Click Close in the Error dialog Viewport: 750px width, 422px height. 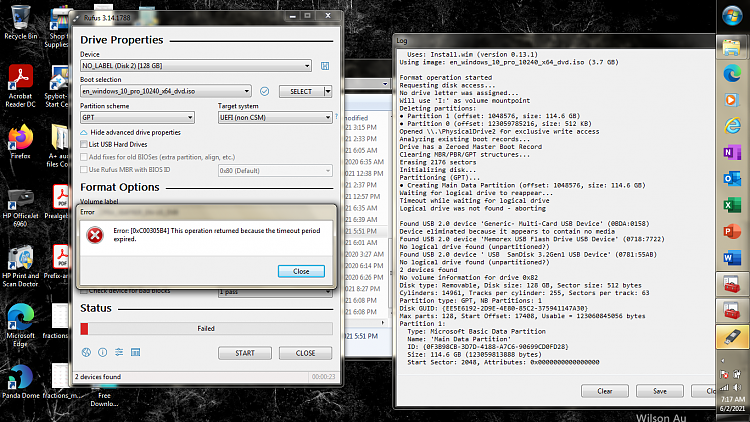click(x=301, y=271)
